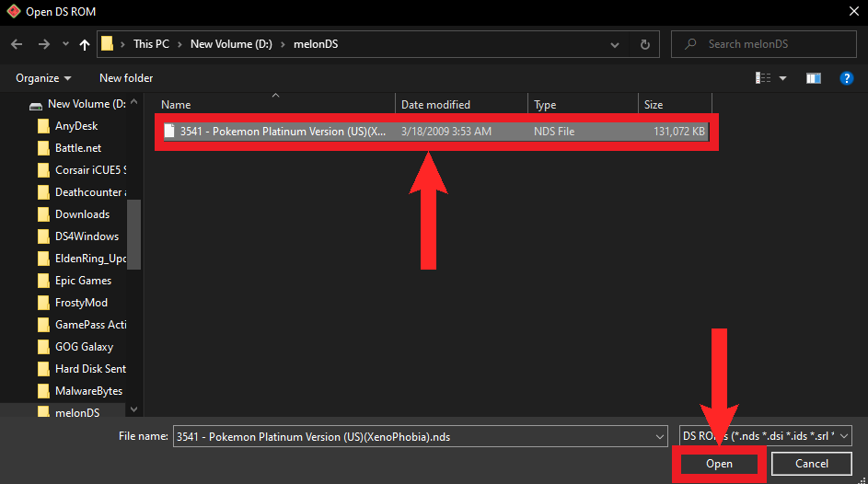The image size is (868, 484).
Task: Expand the address bar history dropdown
Action: 615,45
